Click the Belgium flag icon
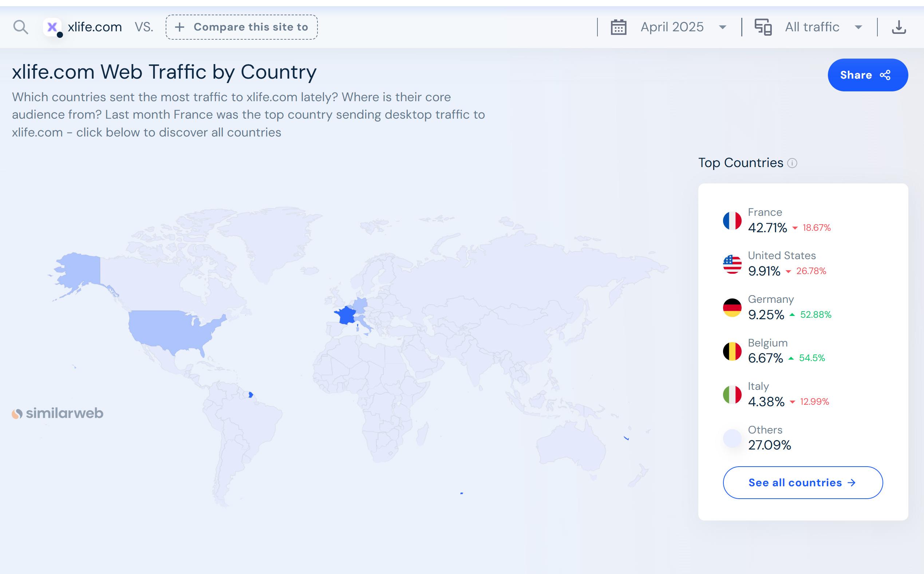Screen dimensions: 924x574 [x=732, y=351]
